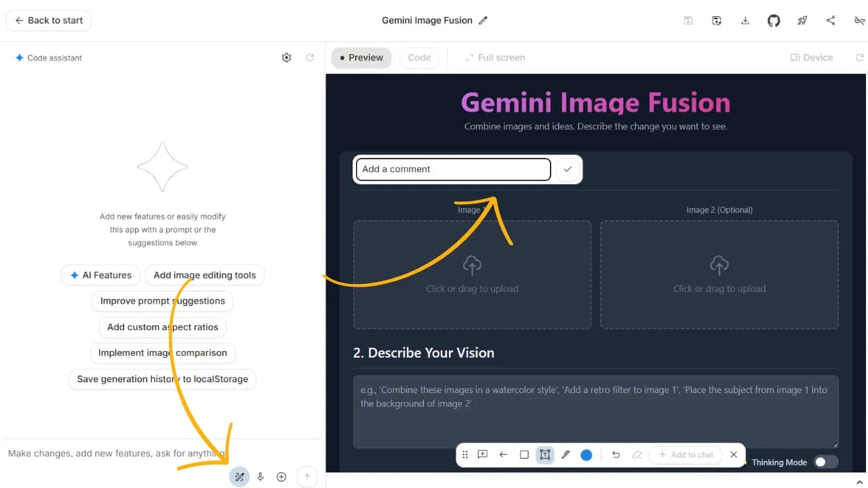Open the blue annotation color swatch
This screenshot has width=868, height=488.
click(587, 455)
